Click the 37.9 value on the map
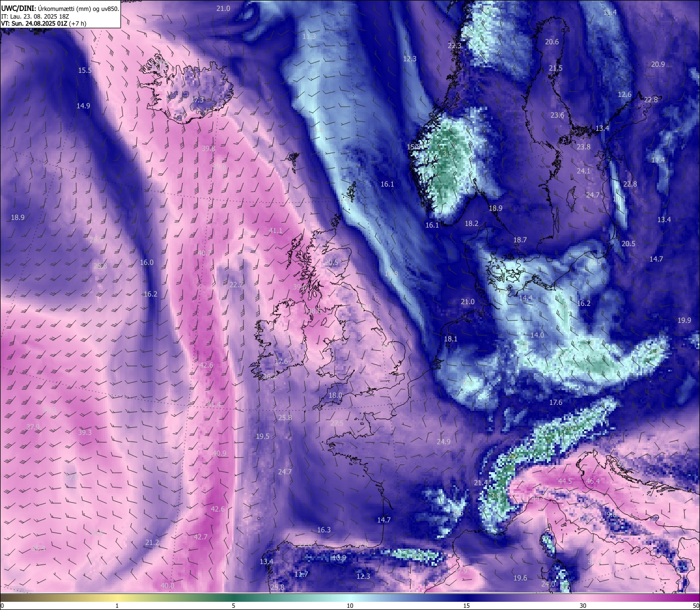The height and width of the screenshot is (610, 700). tap(33, 427)
